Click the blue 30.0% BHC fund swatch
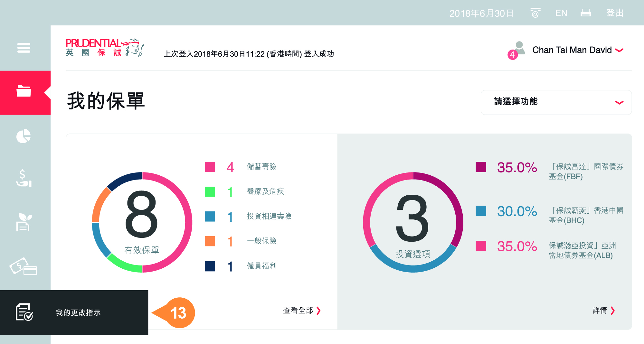Image resolution: width=644 pixels, height=344 pixels. pos(481,211)
